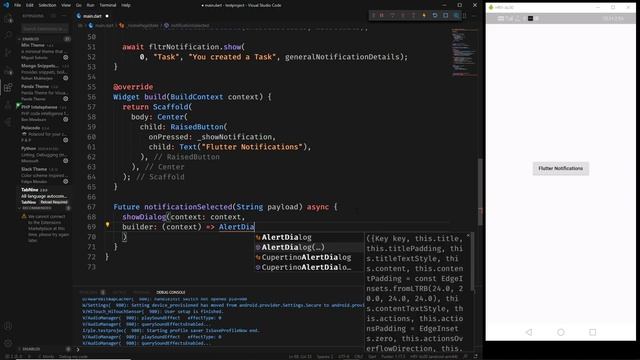Open the Search view in activity bar

point(8,36)
